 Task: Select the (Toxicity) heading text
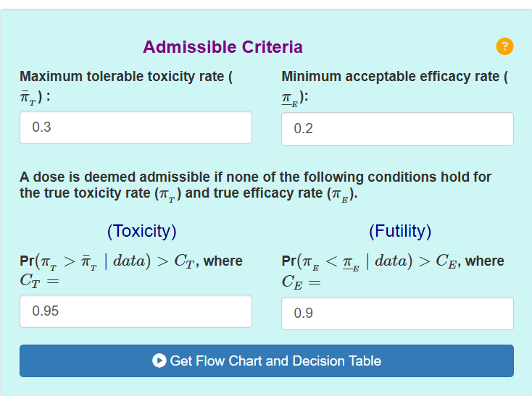(x=142, y=232)
